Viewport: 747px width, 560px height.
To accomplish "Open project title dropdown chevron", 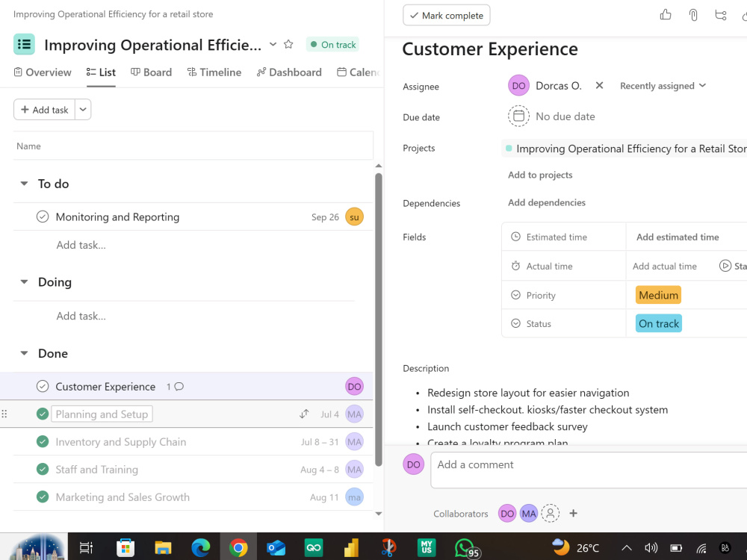I will pyautogui.click(x=273, y=44).
